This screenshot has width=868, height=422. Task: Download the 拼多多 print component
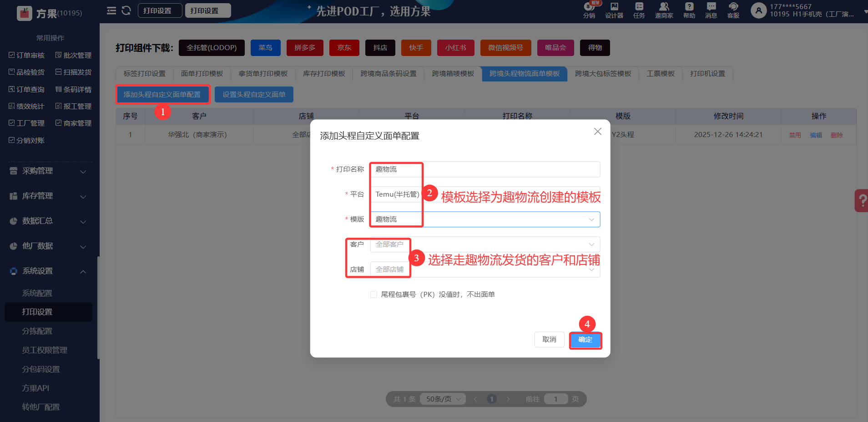tap(305, 48)
